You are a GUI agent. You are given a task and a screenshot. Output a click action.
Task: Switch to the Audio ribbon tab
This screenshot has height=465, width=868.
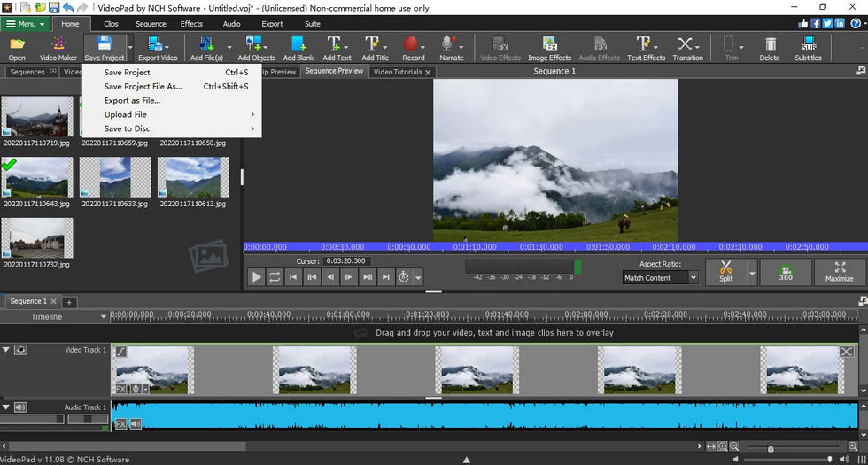(231, 24)
